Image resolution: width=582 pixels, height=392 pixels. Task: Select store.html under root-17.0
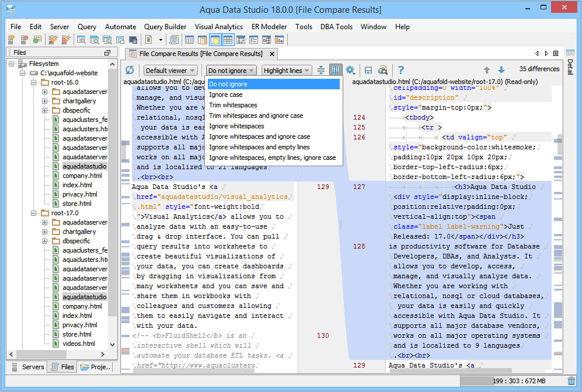(77, 334)
